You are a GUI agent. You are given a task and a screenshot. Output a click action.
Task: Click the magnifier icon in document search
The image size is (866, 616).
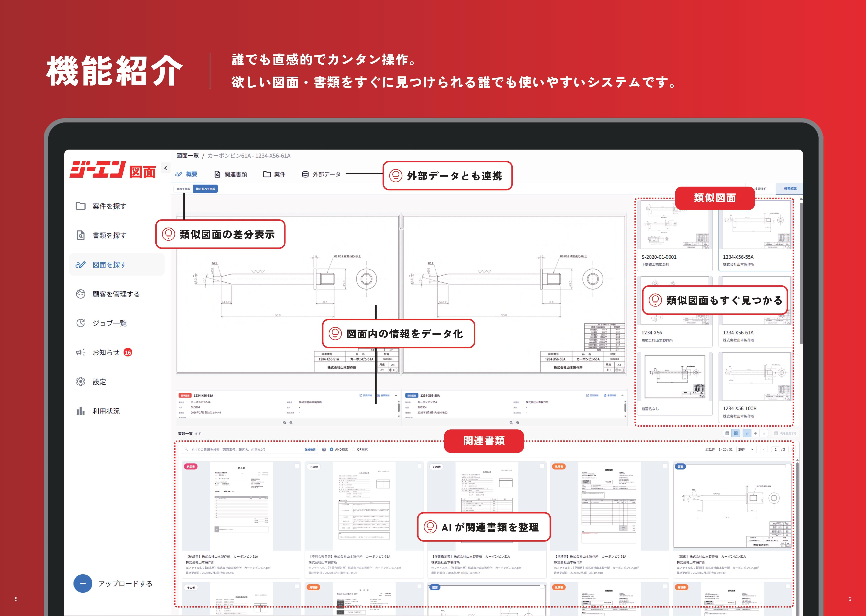tap(186, 450)
